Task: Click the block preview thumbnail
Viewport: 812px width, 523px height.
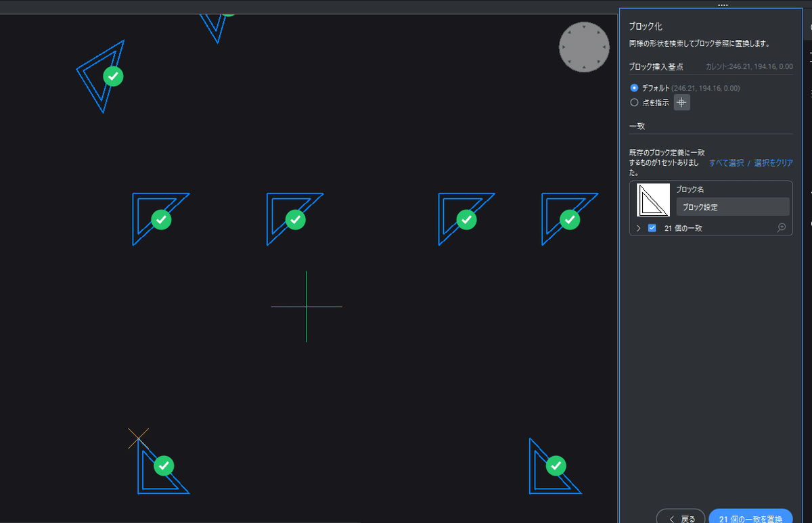Action: 653,200
